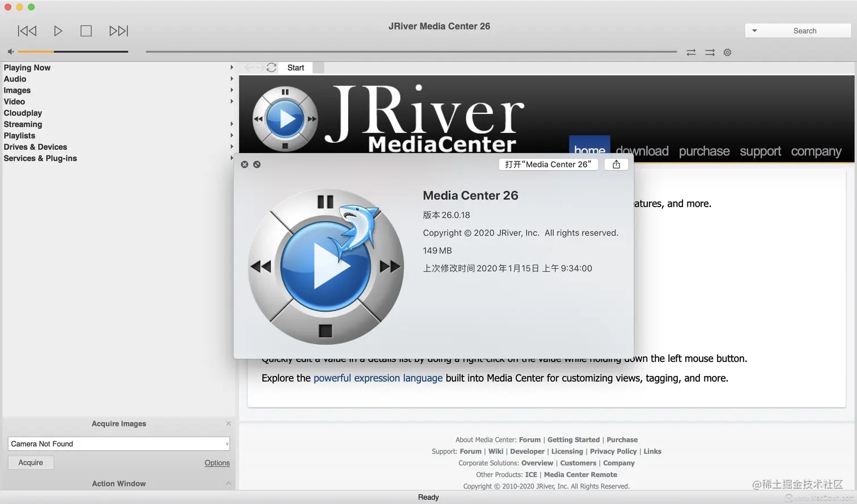Open Drives & Devices
This screenshot has height=504, width=857.
[35, 147]
